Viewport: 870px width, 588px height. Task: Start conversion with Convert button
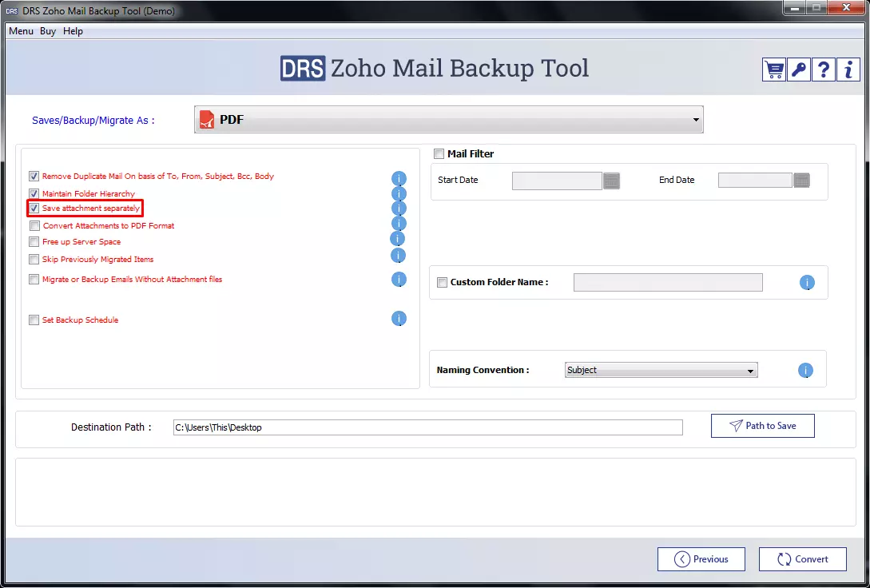coord(803,559)
